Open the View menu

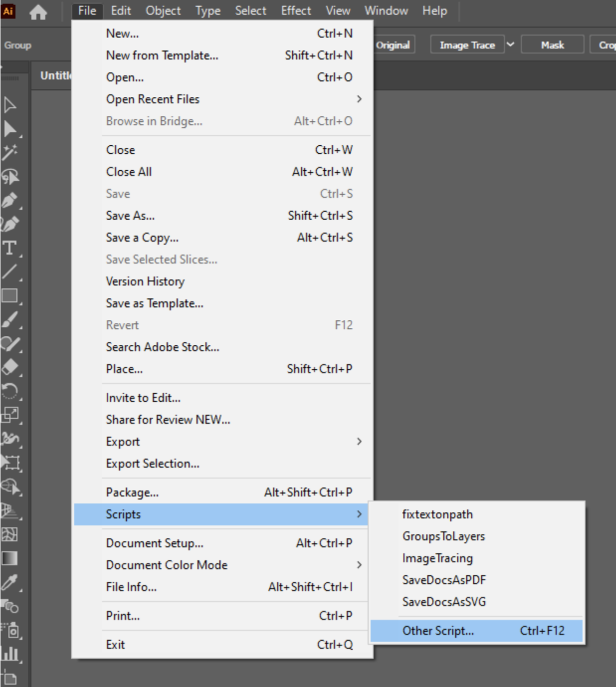[338, 10]
